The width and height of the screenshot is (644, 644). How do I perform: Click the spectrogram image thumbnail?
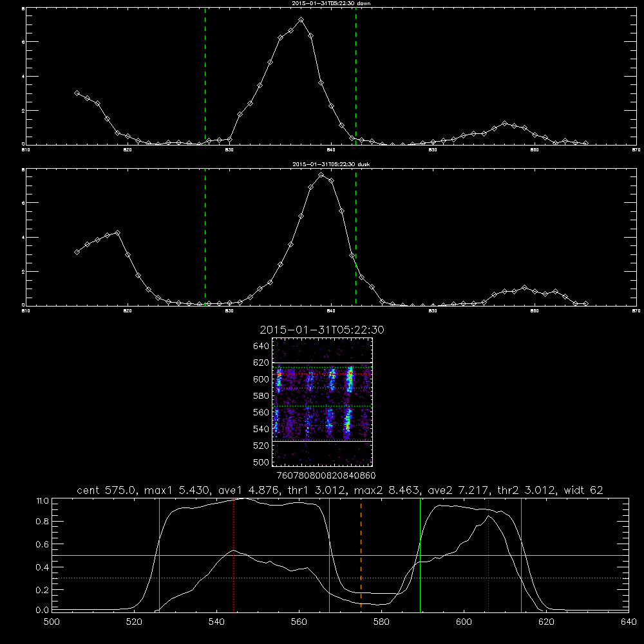click(x=322, y=402)
